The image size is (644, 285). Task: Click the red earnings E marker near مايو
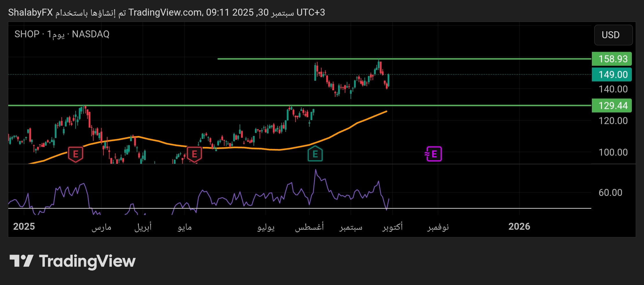194,154
